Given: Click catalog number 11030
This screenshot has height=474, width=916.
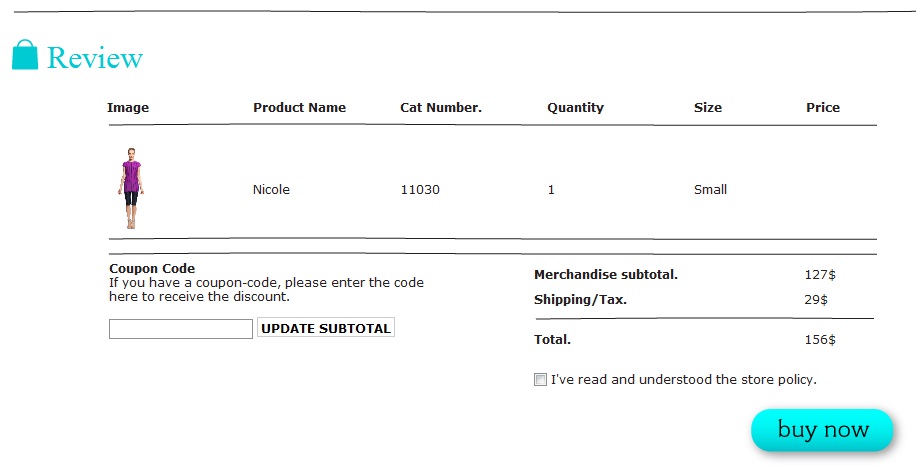Looking at the screenshot, I should tap(420, 189).
